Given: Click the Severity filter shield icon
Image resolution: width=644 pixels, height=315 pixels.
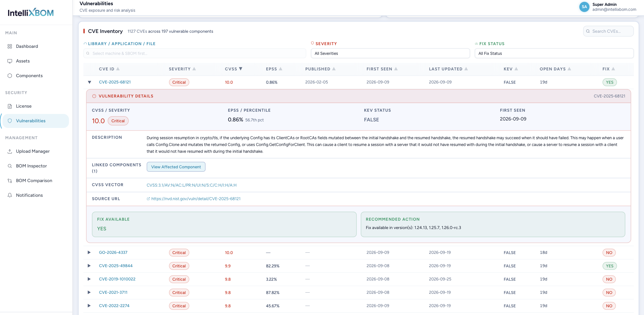Looking at the screenshot, I should [x=312, y=43].
